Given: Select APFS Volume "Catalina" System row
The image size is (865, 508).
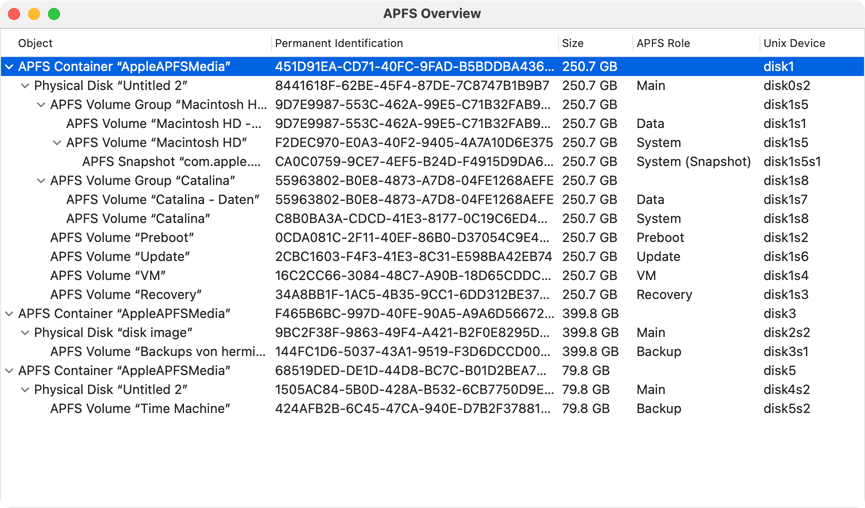Looking at the screenshot, I should point(432,219).
